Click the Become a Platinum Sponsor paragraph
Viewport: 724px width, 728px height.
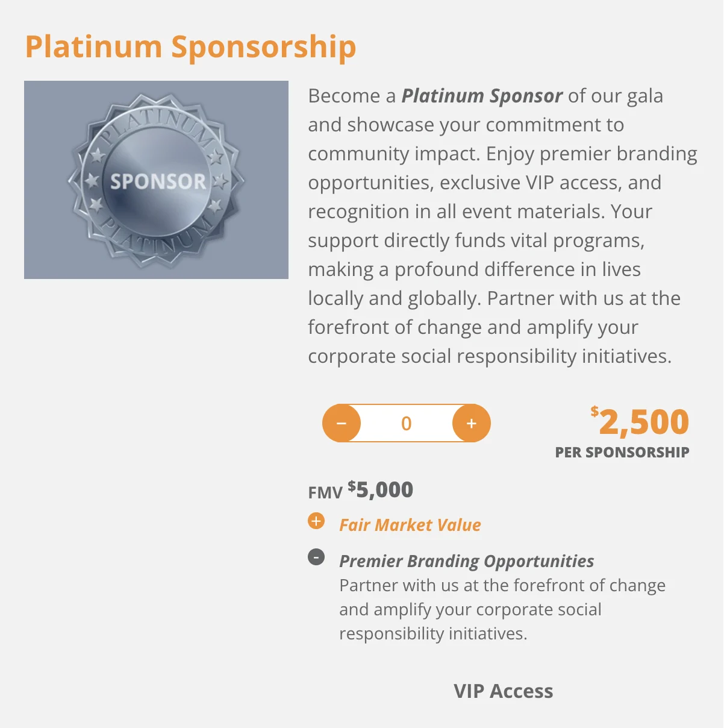pos(503,226)
